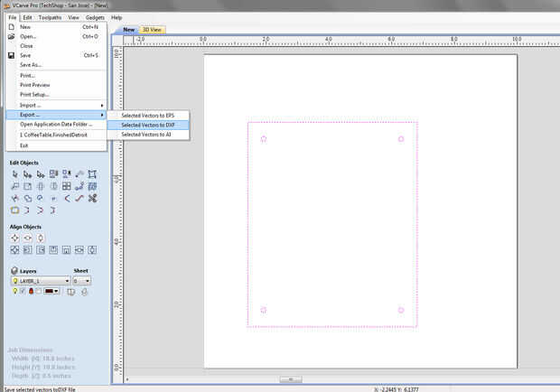Toggle layer visibility light bulb below LAYER_1

tap(15, 292)
